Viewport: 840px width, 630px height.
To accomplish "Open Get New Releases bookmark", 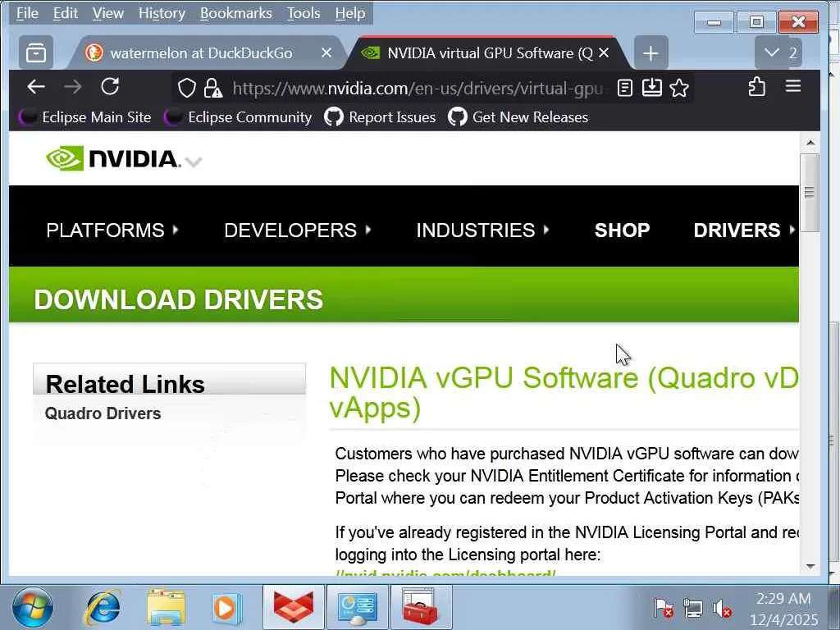I will click(518, 116).
